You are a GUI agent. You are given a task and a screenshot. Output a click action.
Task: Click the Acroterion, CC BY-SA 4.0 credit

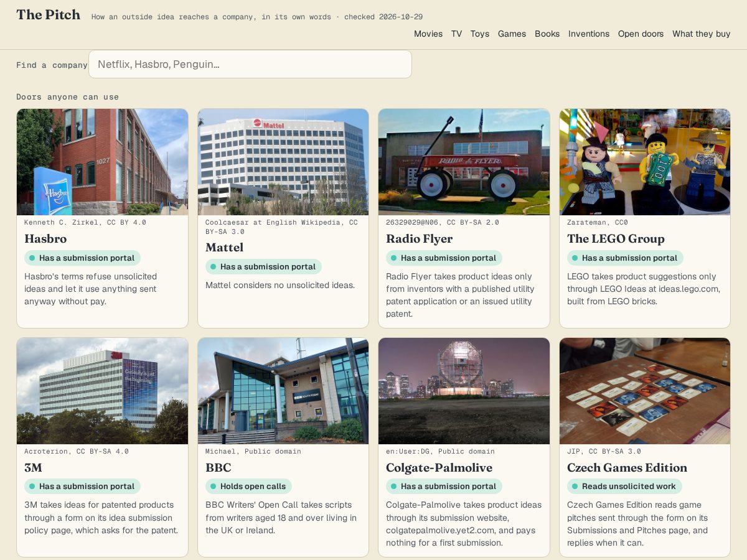click(x=77, y=451)
